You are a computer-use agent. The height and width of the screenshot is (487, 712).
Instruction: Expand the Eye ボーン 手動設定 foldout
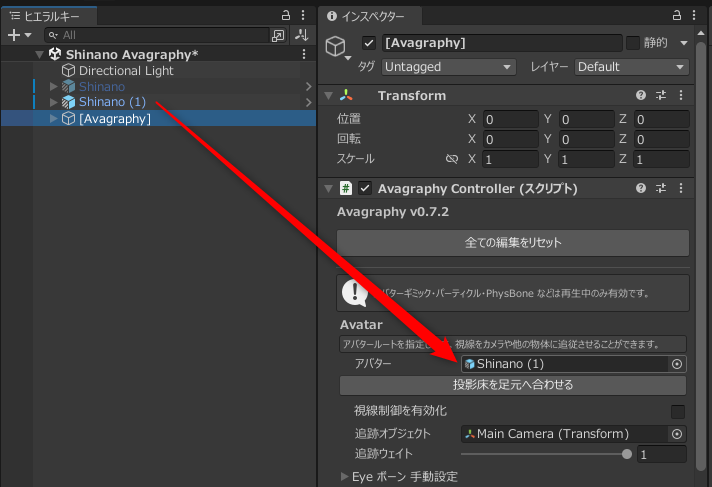[345, 477]
